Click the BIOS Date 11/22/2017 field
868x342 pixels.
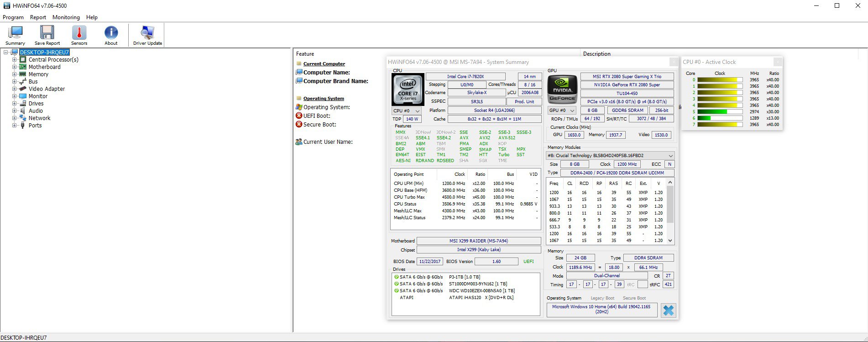point(430,262)
